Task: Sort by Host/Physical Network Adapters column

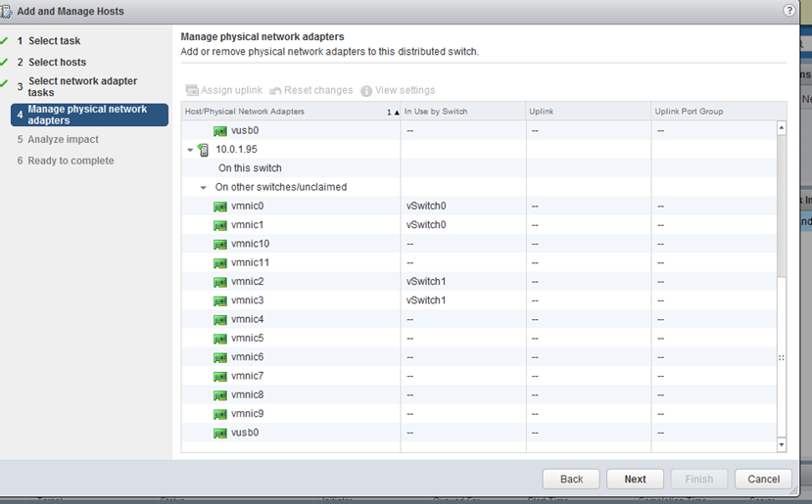Action: [x=291, y=112]
